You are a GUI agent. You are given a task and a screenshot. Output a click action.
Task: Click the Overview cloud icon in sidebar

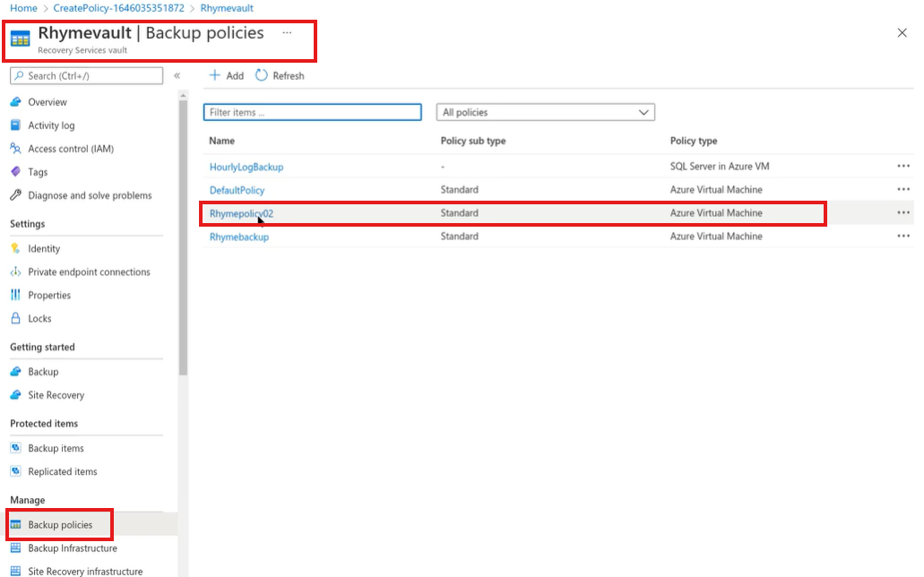click(x=16, y=102)
